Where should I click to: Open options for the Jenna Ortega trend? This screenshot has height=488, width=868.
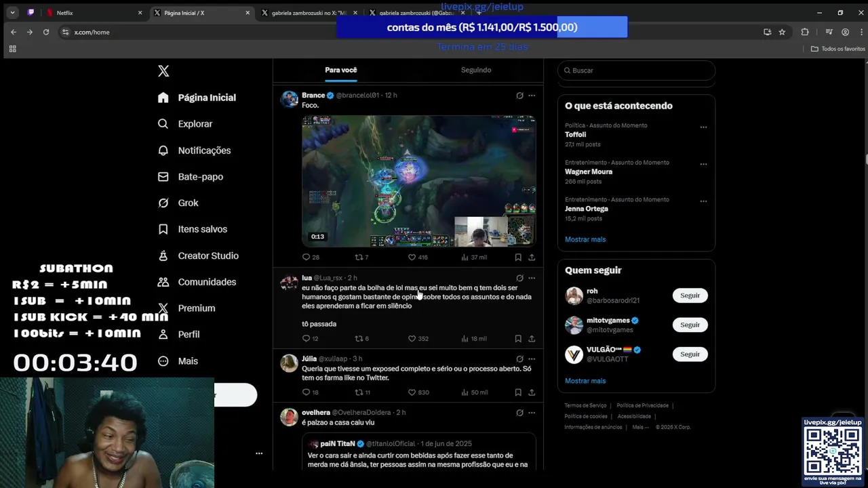click(x=703, y=201)
